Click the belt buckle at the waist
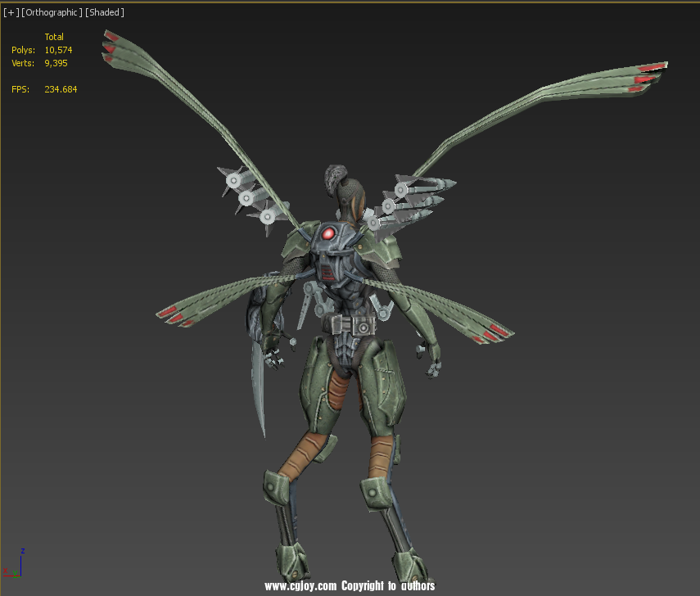The height and width of the screenshot is (596, 700). [x=358, y=326]
